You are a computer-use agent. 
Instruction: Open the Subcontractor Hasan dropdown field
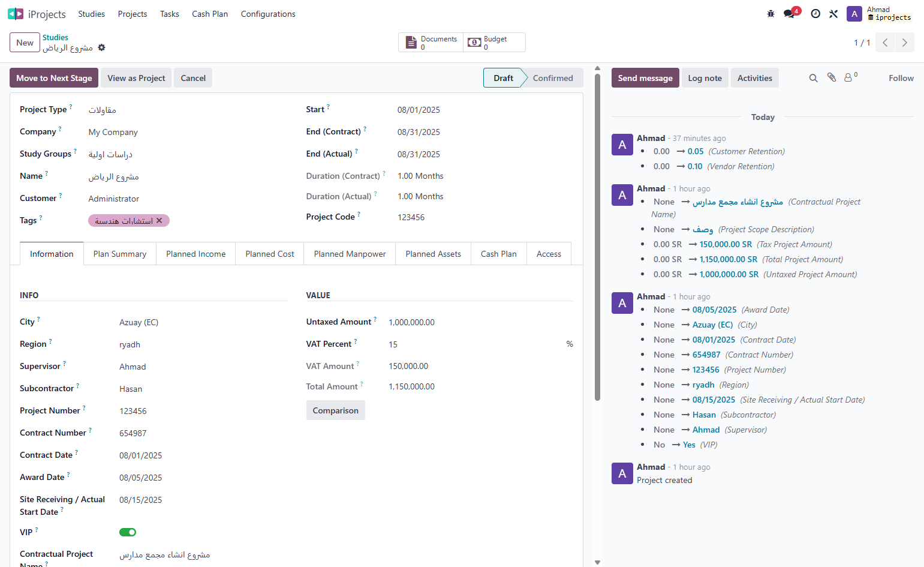tap(203, 389)
